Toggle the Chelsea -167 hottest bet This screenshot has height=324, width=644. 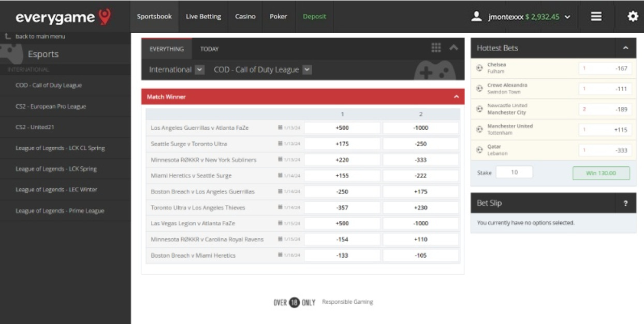605,68
